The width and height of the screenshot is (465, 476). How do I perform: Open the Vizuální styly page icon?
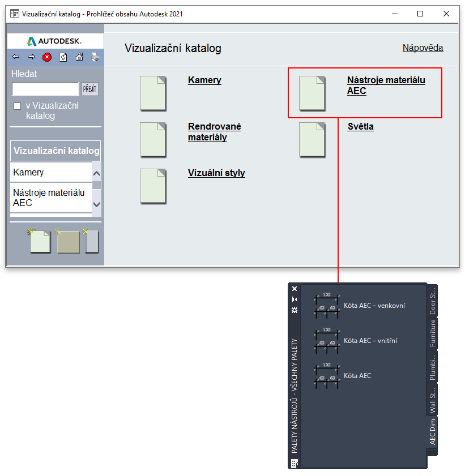153,186
